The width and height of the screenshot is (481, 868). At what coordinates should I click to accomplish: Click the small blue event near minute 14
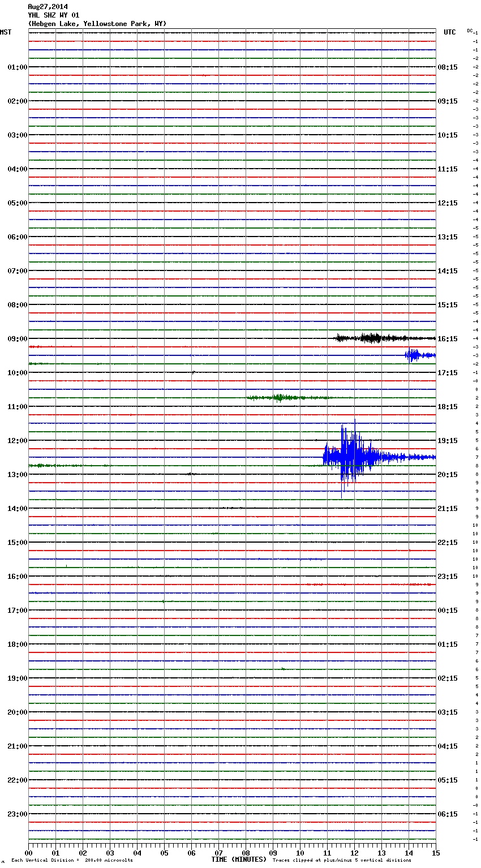tap(420, 355)
